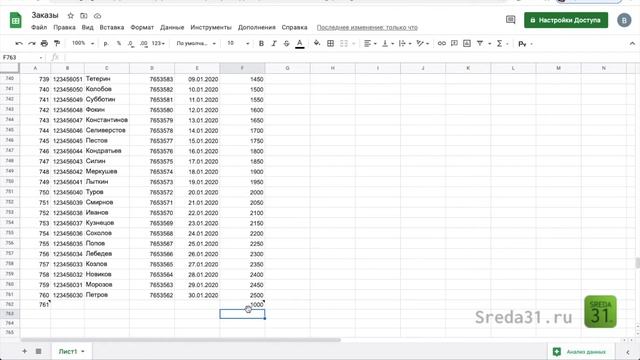Decrease decimal places
The image size is (640, 360).
[131, 43]
